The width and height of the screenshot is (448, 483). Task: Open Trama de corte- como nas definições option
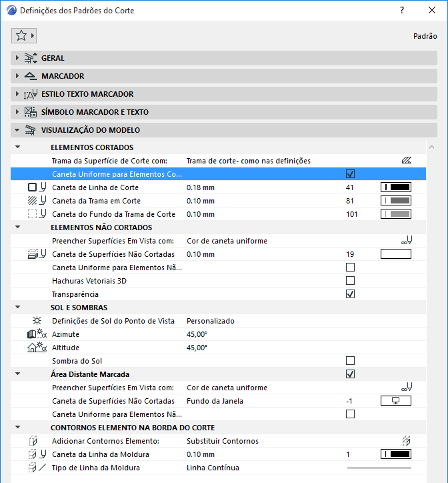tap(249, 161)
